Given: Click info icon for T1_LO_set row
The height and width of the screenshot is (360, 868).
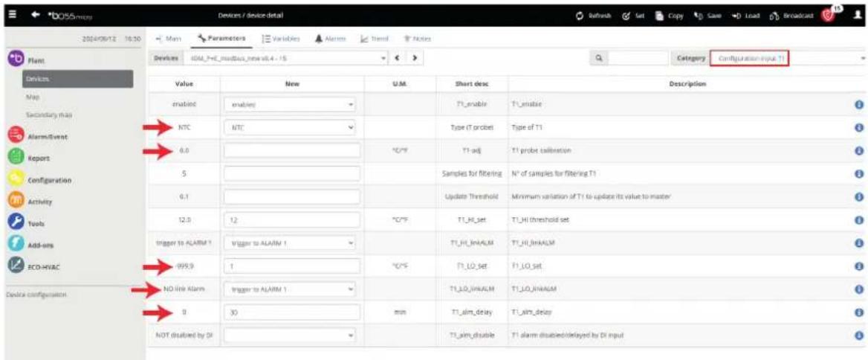Looking at the screenshot, I should click(x=860, y=266).
